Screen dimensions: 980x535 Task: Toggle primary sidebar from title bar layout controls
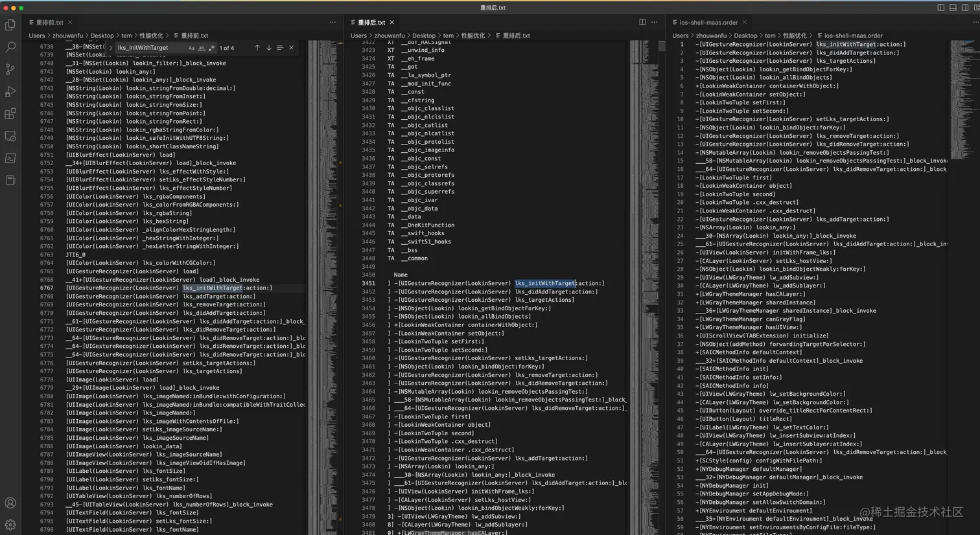(941, 8)
